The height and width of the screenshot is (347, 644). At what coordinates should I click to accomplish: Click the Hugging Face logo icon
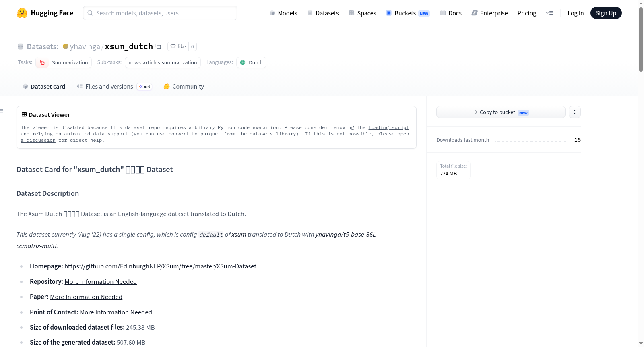click(22, 13)
